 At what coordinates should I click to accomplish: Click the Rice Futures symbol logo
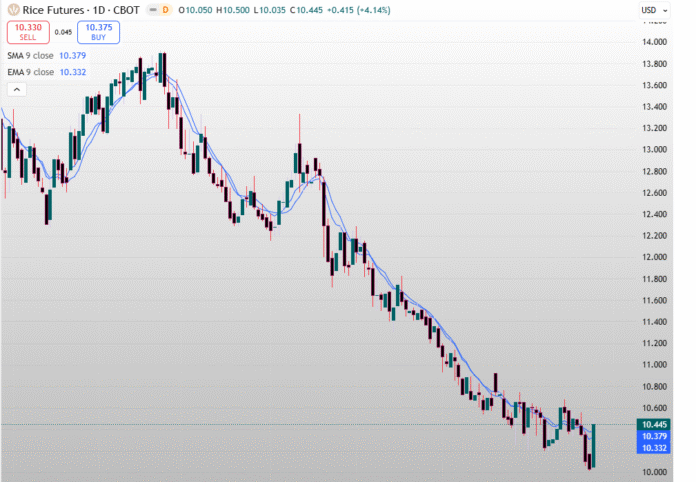tap(13, 10)
